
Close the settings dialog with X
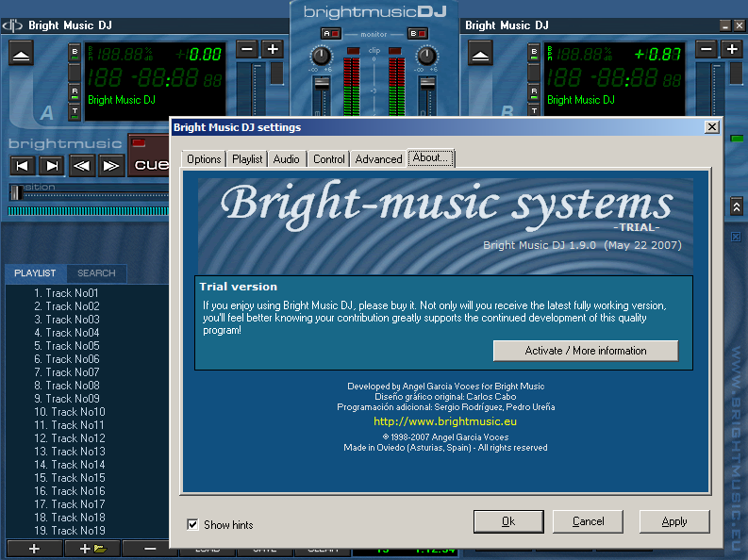point(712,126)
